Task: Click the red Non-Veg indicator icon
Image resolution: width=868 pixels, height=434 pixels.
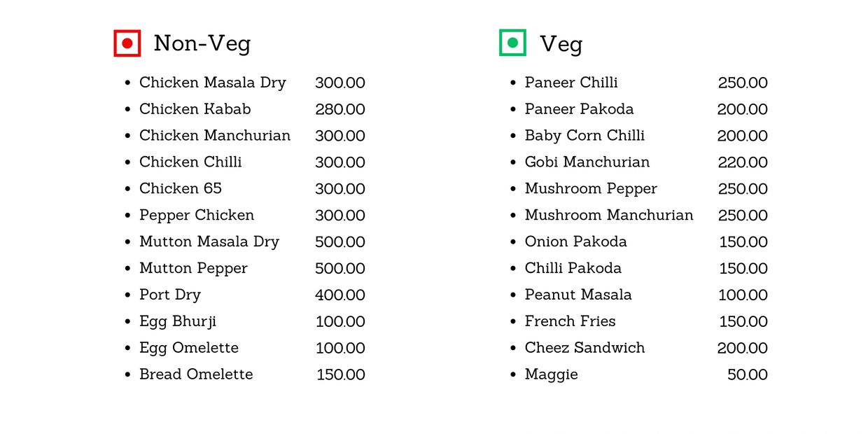Action: (127, 43)
